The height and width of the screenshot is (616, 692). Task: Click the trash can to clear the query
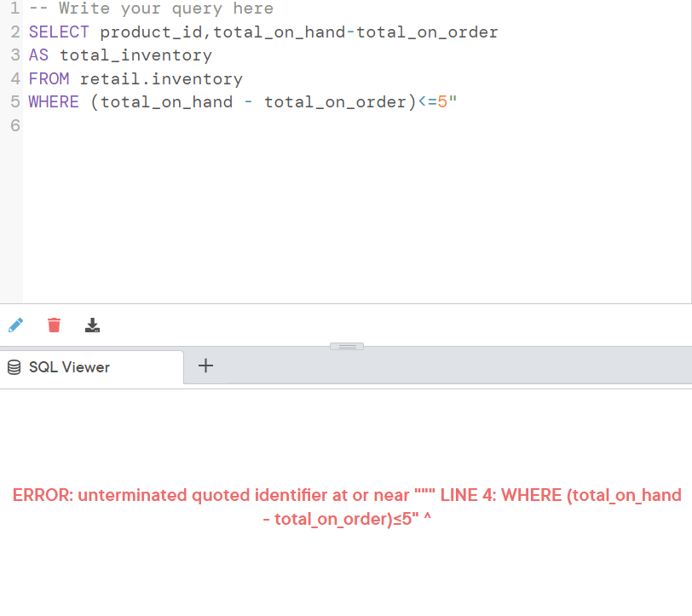tap(54, 325)
